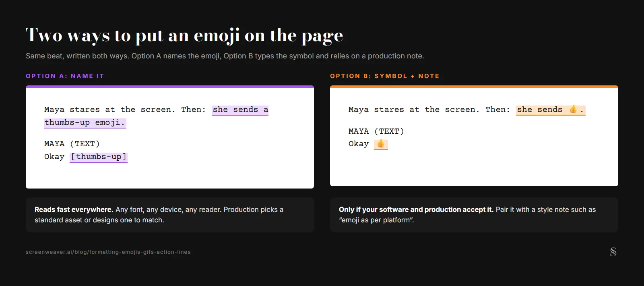Click the quoted "emoji as per platform" phrase
The image size is (644, 286).
376,220
